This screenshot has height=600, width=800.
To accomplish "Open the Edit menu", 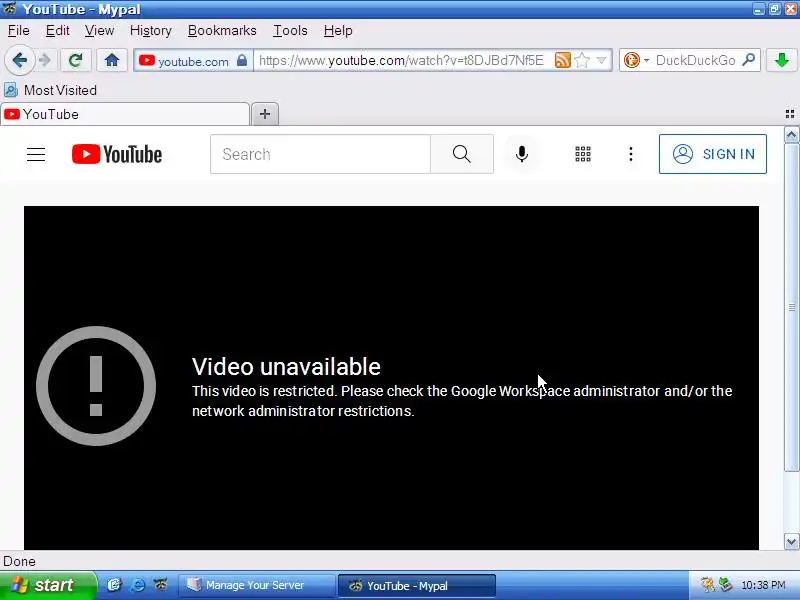I will point(57,31).
